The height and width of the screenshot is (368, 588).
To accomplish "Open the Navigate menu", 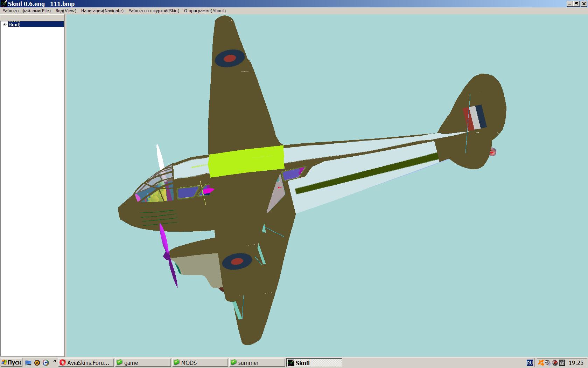I will [x=102, y=11].
